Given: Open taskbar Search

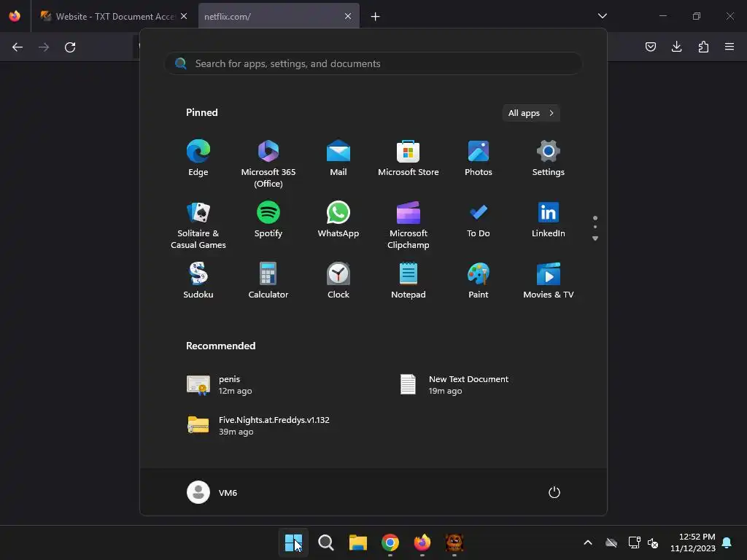Looking at the screenshot, I should 326,542.
